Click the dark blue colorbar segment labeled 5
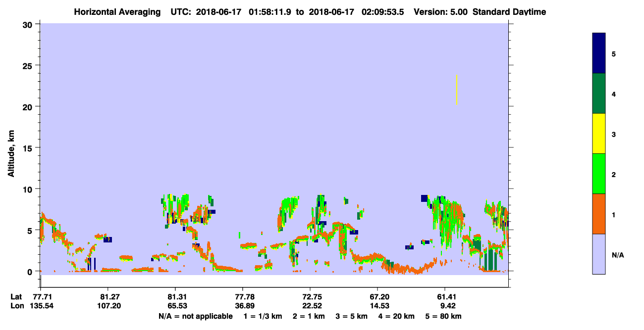This screenshot has height=330, width=644. pos(599,53)
